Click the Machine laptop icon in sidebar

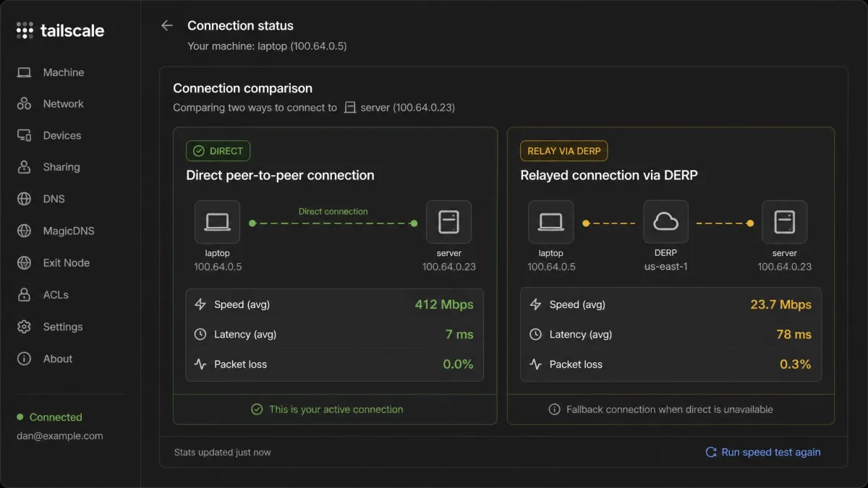[24, 72]
